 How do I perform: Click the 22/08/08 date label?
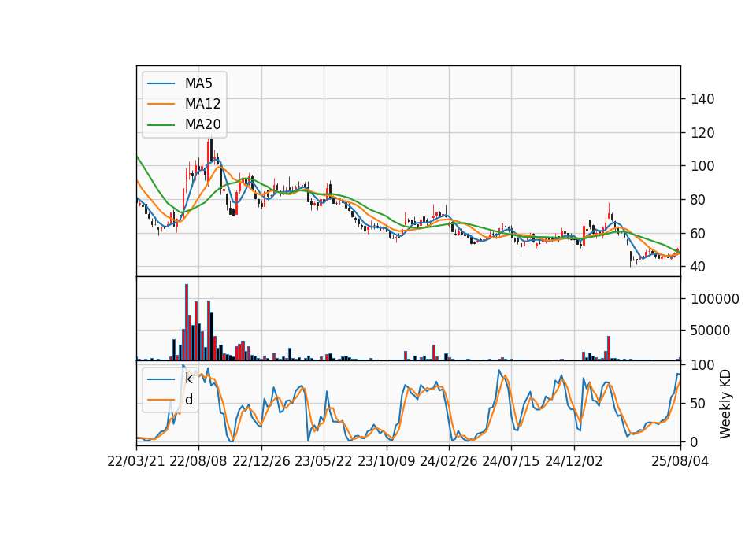point(198,461)
